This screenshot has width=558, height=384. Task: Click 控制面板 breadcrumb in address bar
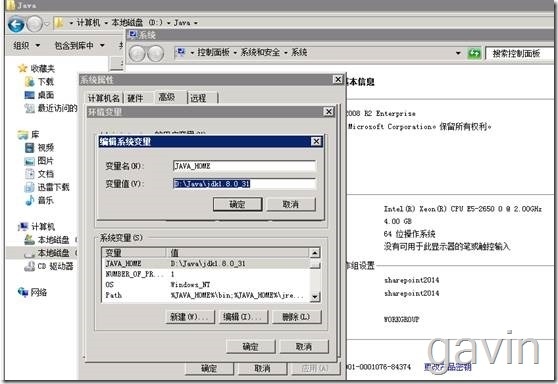coord(213,53)
